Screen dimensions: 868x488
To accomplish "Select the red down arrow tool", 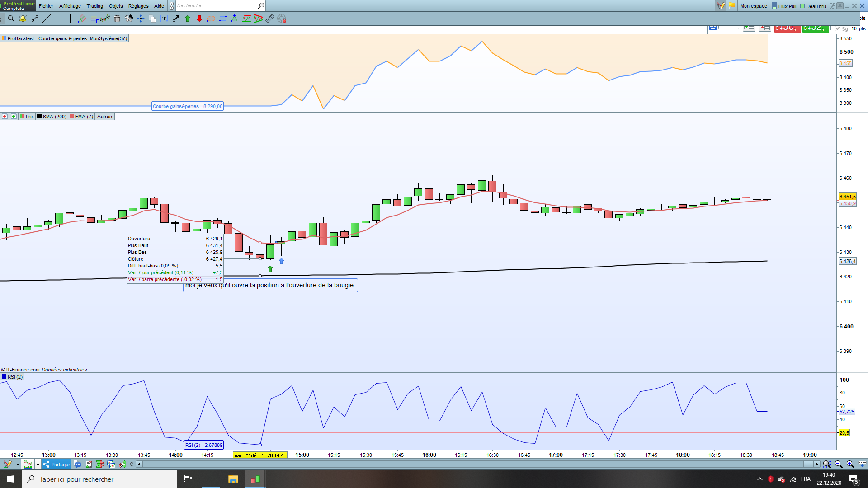I will [199, 19].
